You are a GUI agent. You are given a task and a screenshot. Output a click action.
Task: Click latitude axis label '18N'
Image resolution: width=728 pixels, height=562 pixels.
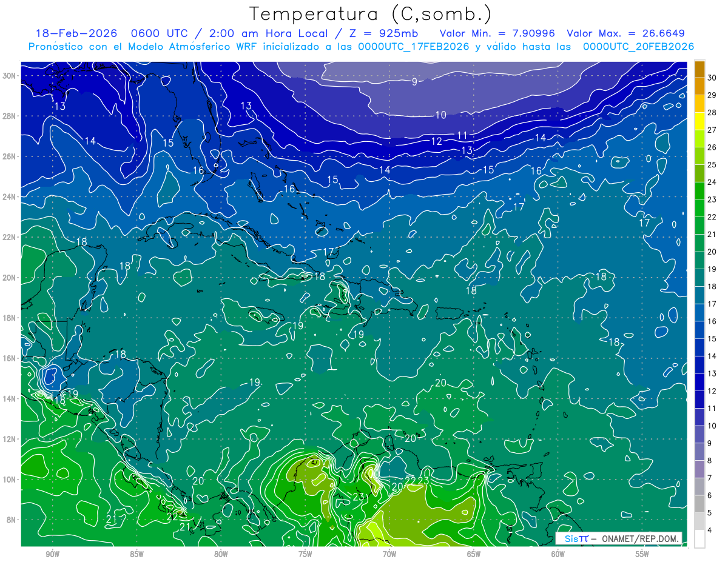[10, 318]
